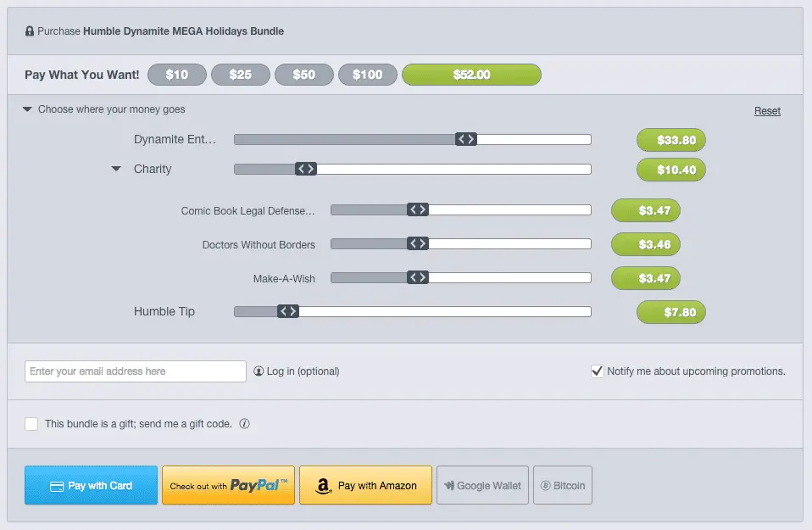The width and height of the screenshot is (812, 530).
Task: Choose Bitcoin payment
Action: click(563, 485)
